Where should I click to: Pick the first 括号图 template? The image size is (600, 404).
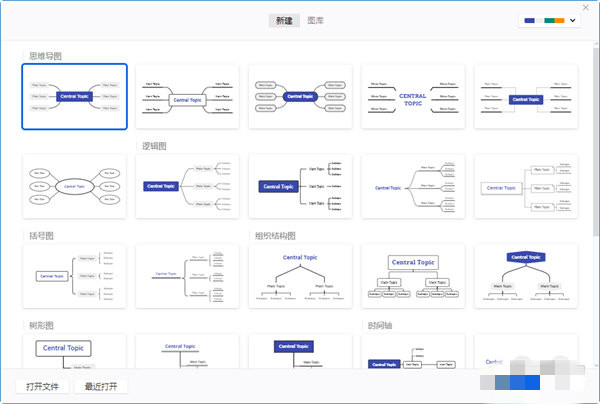tap(75, 275)
